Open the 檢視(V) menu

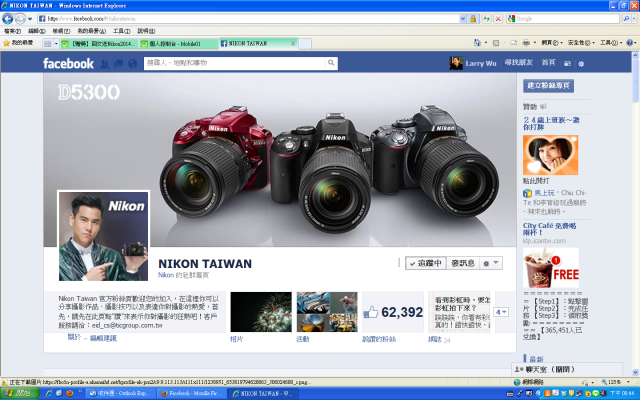pos(61,31)
